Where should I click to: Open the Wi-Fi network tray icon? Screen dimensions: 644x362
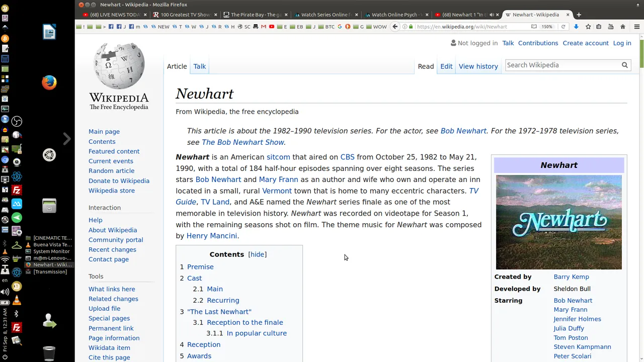coord(5,260)
